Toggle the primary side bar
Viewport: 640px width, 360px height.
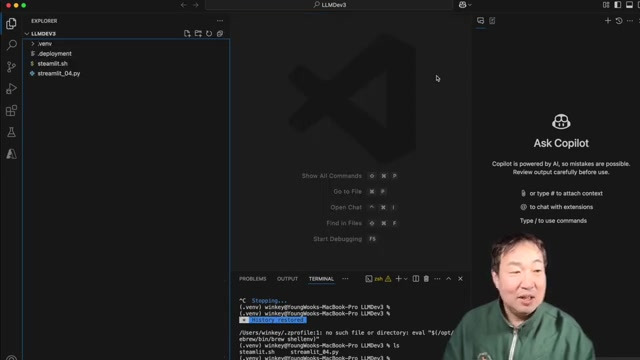(618, 5)
